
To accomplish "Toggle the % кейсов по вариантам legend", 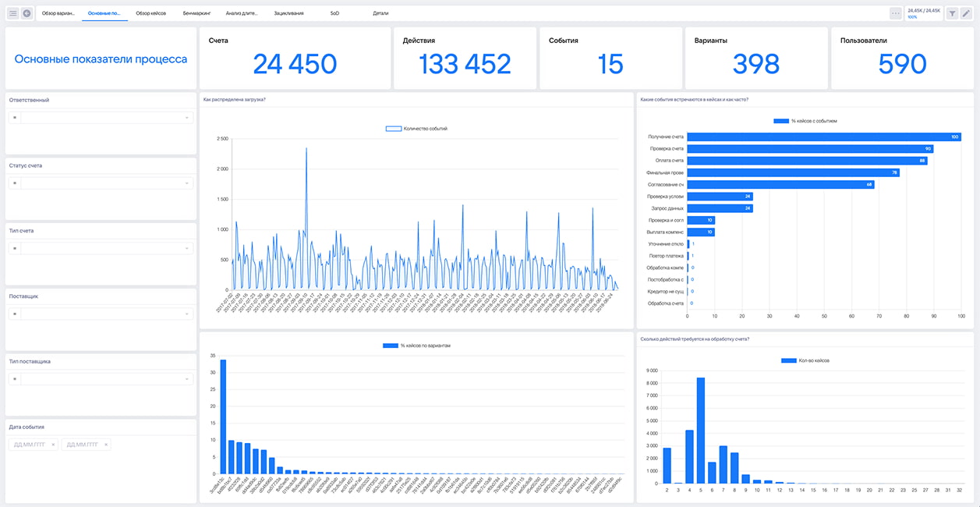I will (417, 345).
